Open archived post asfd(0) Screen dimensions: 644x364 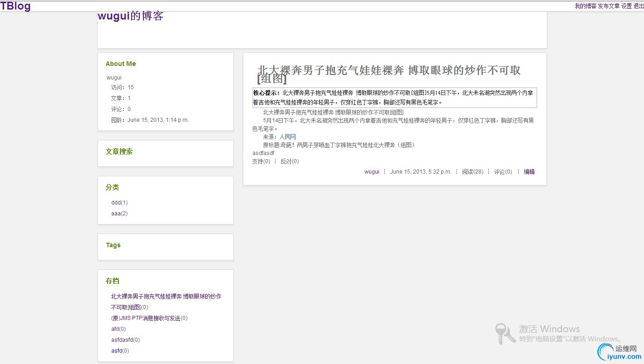[120, 351]
